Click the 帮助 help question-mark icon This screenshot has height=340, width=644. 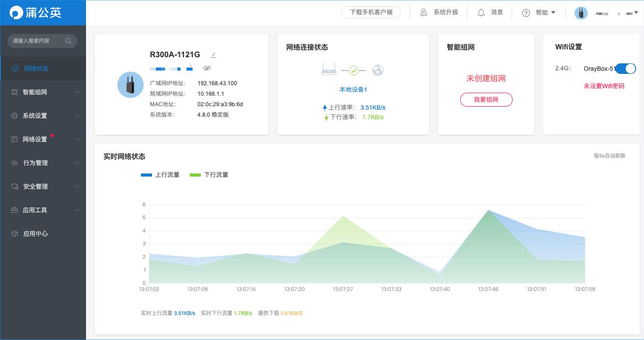click(526, 12)
